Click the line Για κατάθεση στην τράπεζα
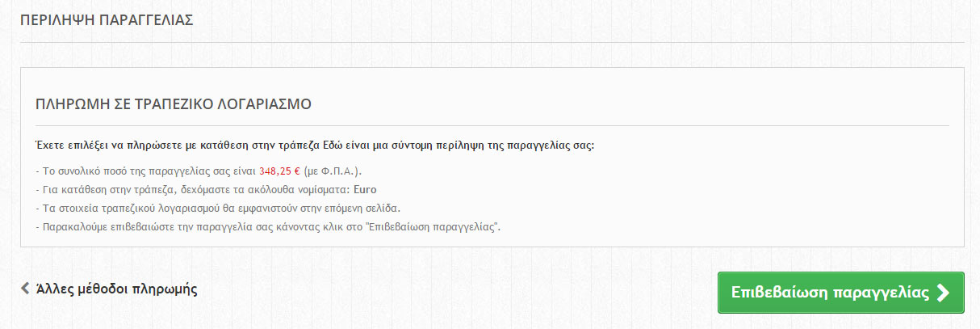This screenshot has height=329, width=980. tap(207, 190)
